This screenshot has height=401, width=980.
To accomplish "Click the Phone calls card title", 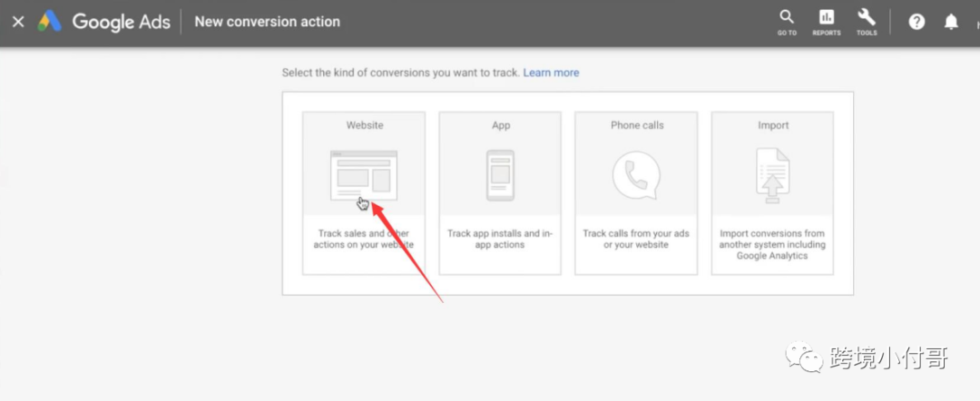I will (637, 125).
